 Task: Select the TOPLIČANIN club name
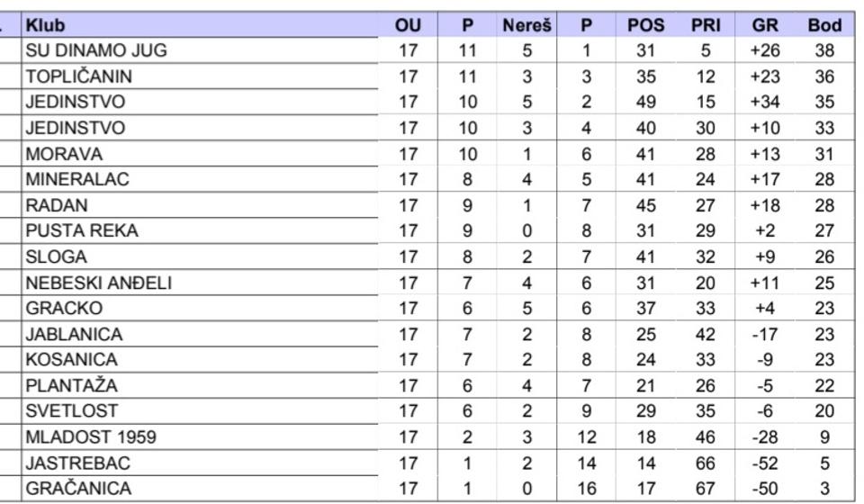point(79,76)
